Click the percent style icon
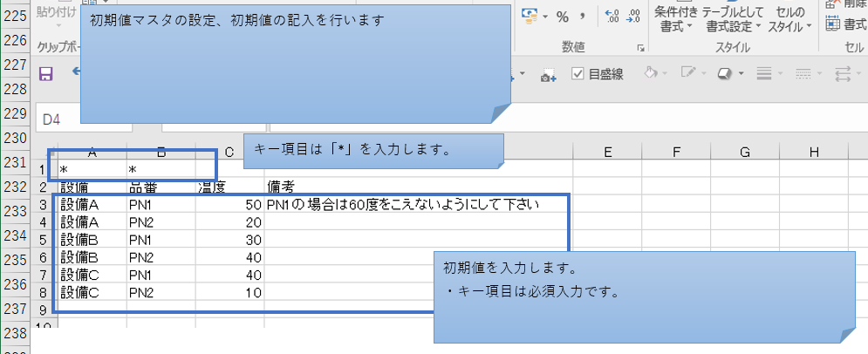This screenshot has width=868, height=354. click(x=563, y=17)
